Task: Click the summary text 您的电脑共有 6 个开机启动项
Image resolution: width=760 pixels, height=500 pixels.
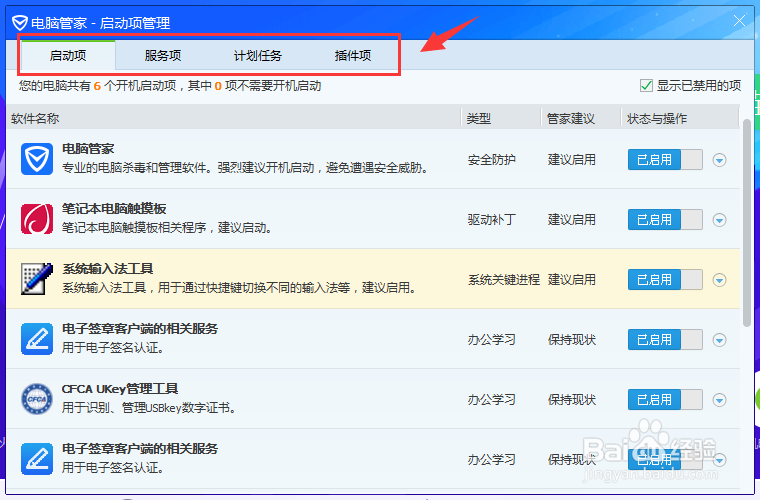Action: point(97,86)
